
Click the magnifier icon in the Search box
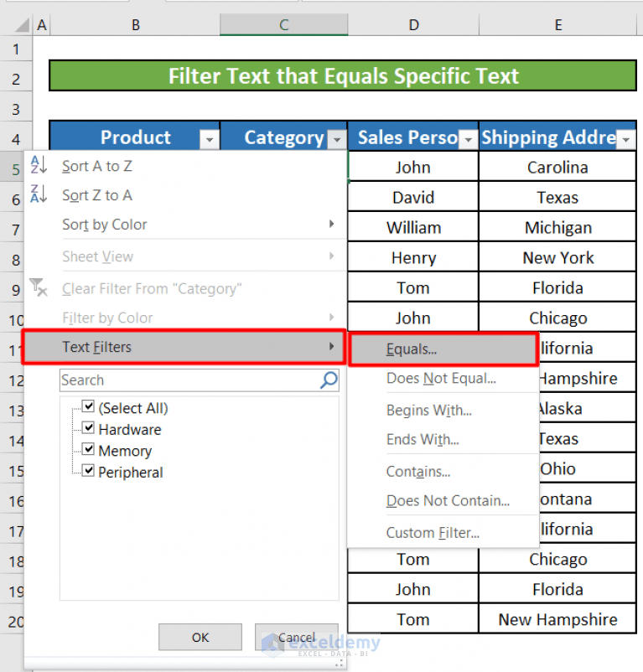click(328, 380)
